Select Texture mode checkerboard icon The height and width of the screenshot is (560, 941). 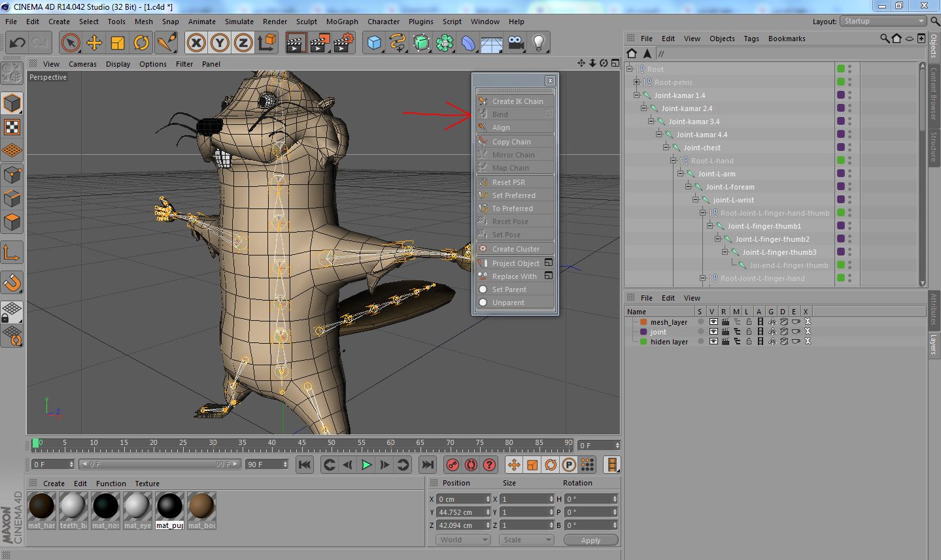[12, 127]
